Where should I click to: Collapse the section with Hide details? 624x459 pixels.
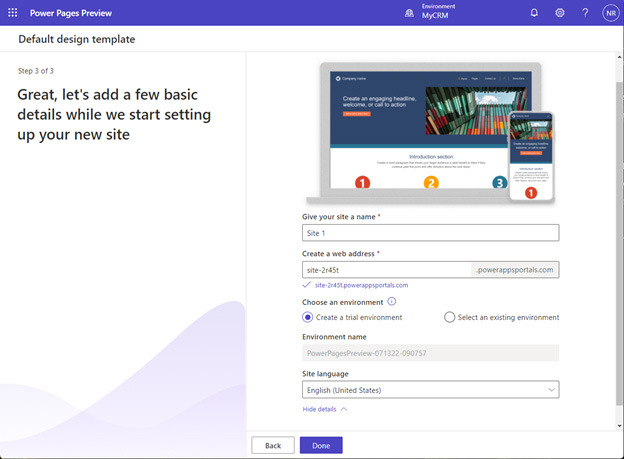(x=325, y=409)
